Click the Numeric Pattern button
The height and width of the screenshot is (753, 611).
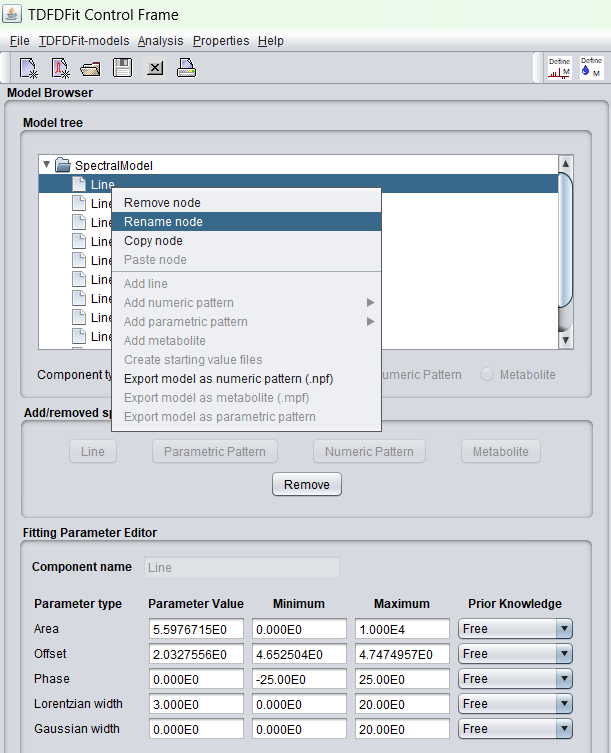(369, 451)
